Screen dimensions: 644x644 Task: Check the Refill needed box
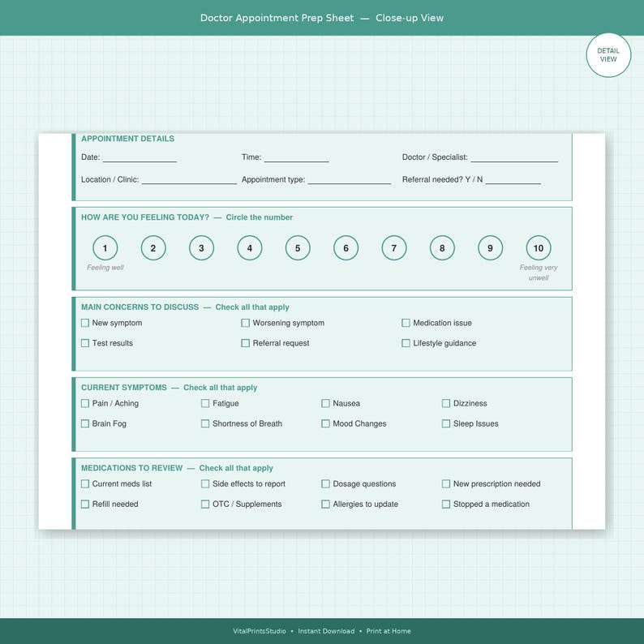[x=85, y=504]
